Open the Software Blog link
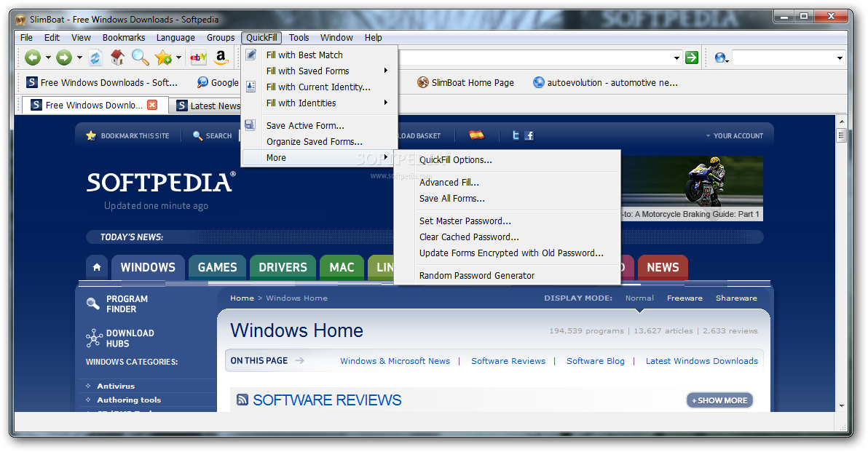This screenshot has width=868, height=452. tap(595, 361)
